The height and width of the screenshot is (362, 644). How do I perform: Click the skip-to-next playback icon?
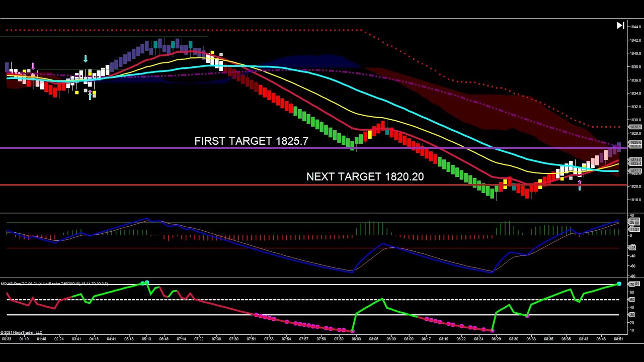pos(620,26)
